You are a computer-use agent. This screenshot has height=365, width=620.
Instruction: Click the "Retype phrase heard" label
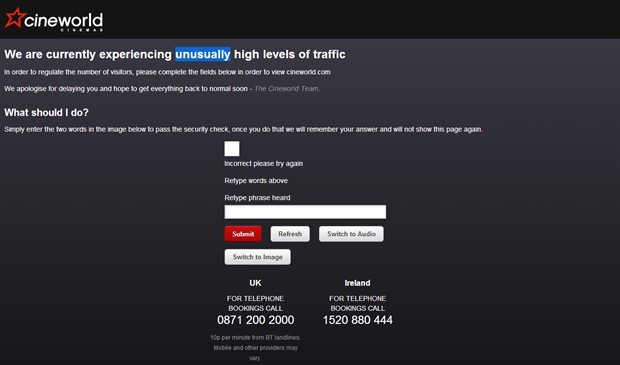click(x=257, y=198)
